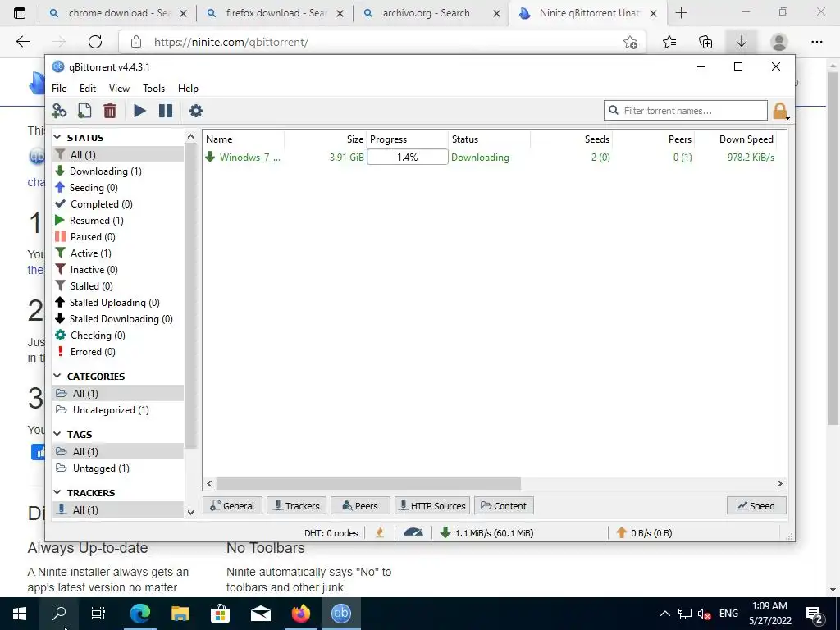The width and height of the screenshot is (840, 630).
Task: Select the Active (1) status filter
Action: [90, 253]
